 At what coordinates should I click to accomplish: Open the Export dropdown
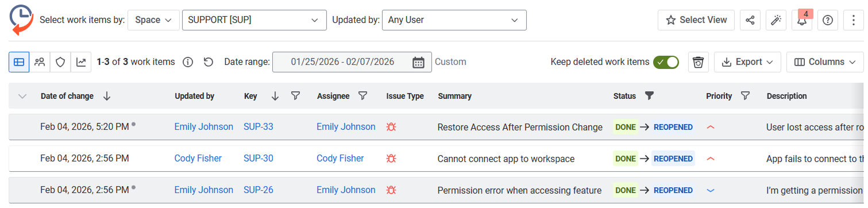pos(747,62)
